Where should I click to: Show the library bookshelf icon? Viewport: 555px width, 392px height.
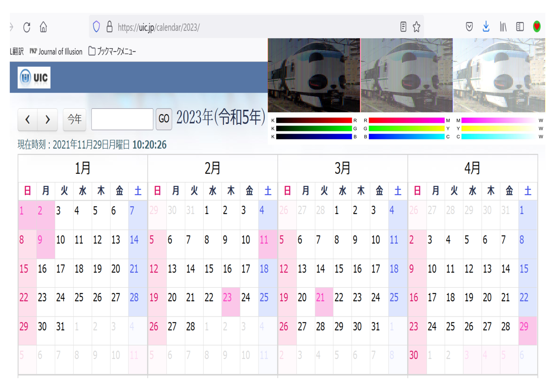[x=503, y=27]
